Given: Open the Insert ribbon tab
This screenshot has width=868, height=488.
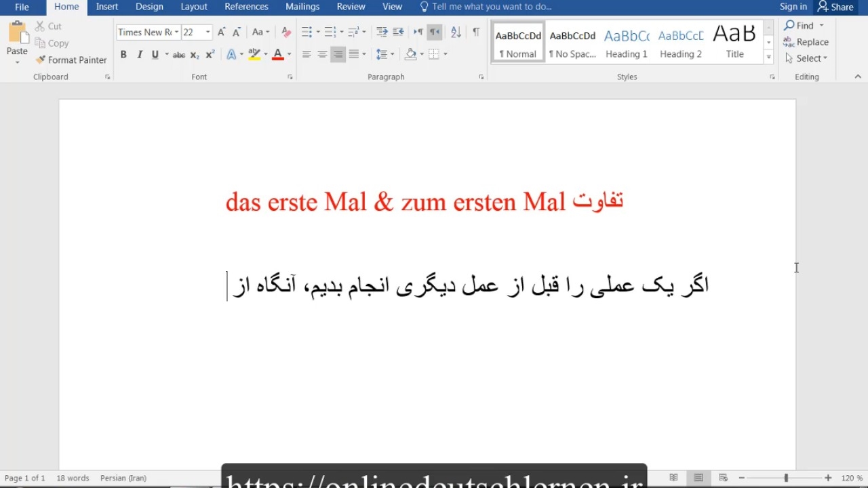Looking at the screenshot, I should click(107, 7).
